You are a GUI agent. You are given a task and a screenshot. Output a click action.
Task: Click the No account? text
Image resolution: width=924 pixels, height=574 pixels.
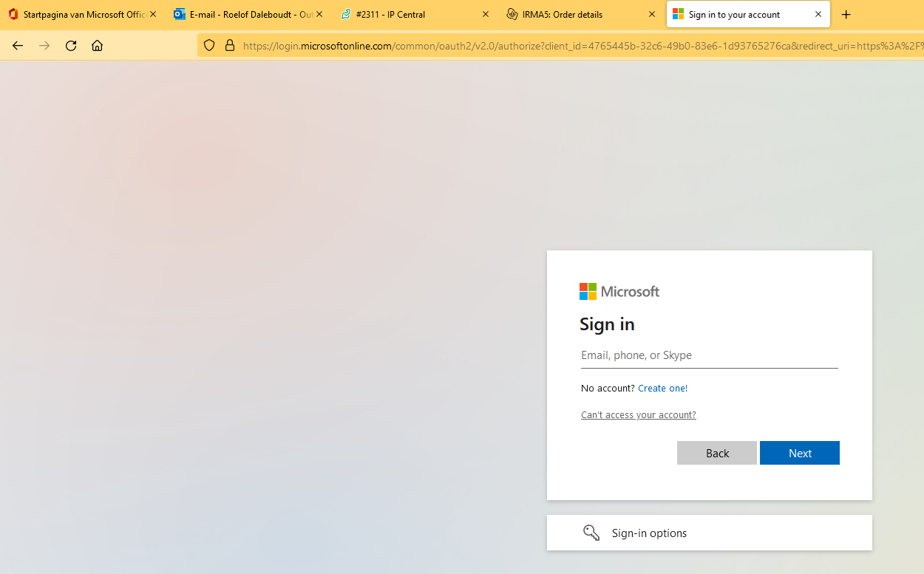point(608,389)
